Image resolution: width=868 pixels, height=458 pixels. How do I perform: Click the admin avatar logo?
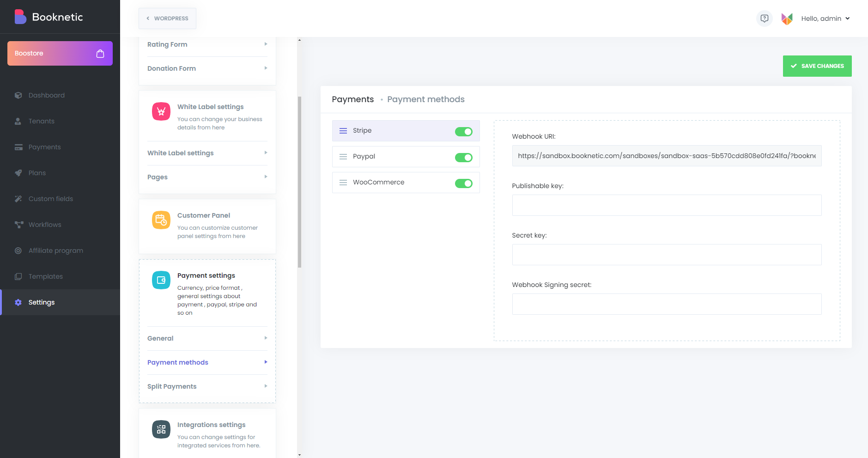point(787,18)
